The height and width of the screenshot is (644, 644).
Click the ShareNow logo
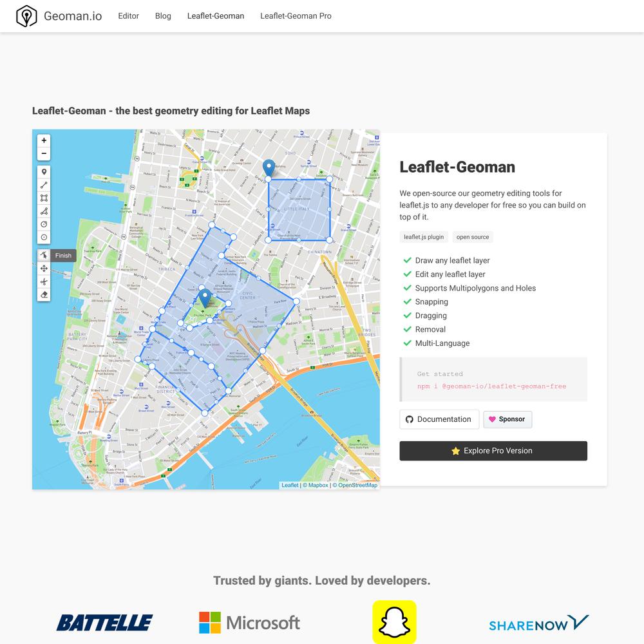pos(538,623)
